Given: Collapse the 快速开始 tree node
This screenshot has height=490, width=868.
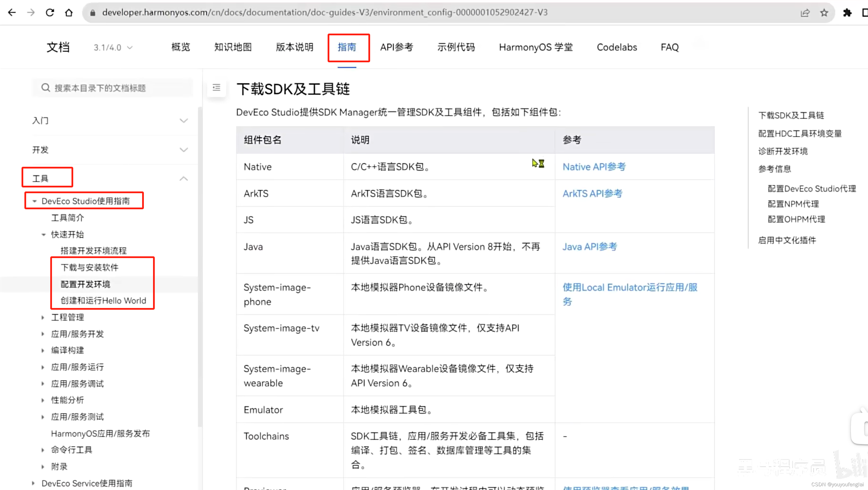Looking at the screenshot, I should (x=44, y=235).
